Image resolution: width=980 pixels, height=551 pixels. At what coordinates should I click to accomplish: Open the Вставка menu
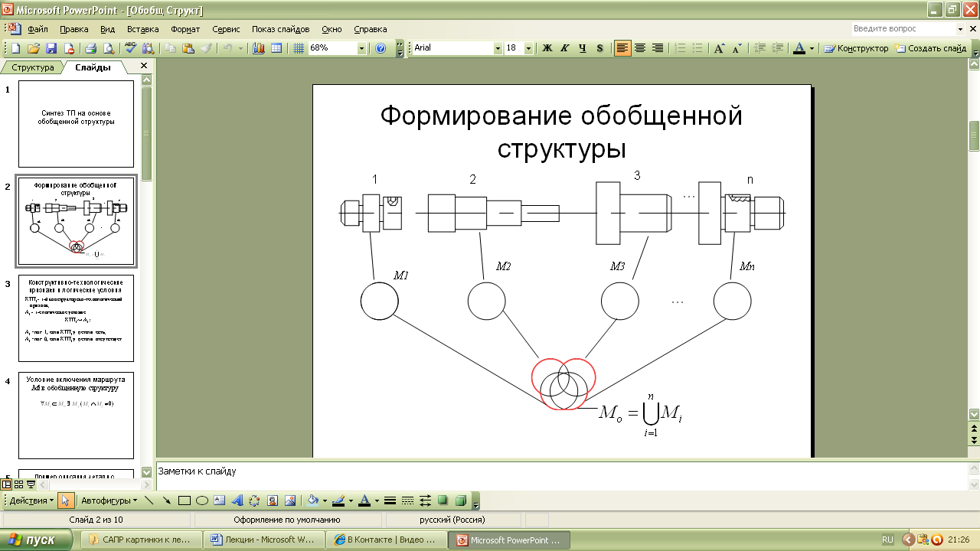[142, 29]
